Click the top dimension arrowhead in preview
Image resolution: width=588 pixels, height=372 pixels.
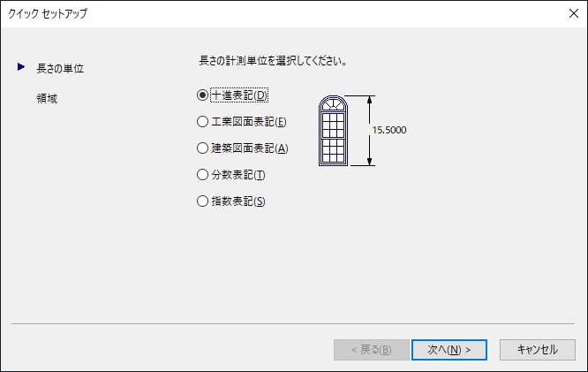click(x=369, y=100)
